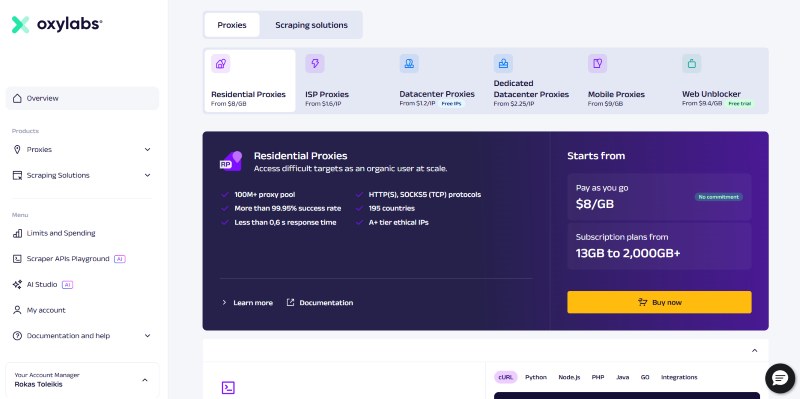The width and height of the screenshot is (800, 399).
Task: Click the My account person icon
Action: [x=17, y=310]
